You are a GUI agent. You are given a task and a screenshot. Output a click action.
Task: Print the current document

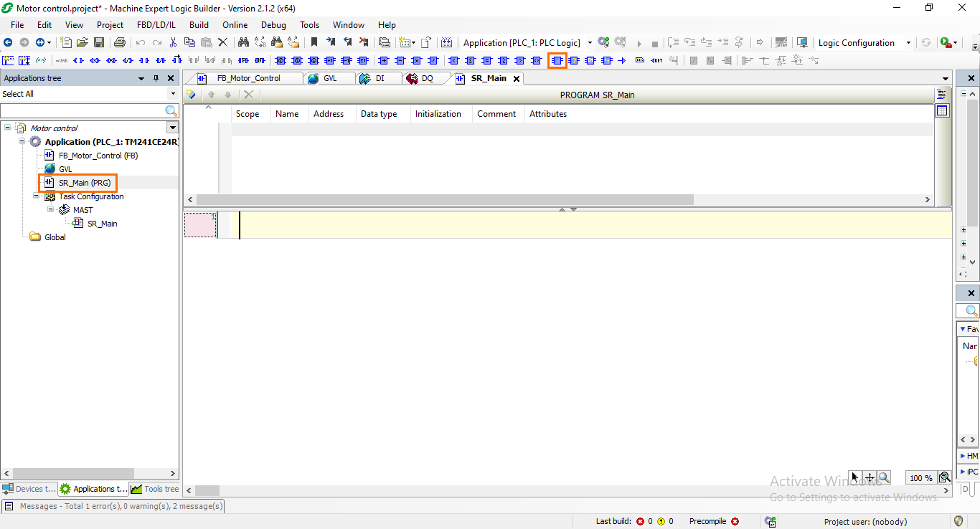(119, 42)
